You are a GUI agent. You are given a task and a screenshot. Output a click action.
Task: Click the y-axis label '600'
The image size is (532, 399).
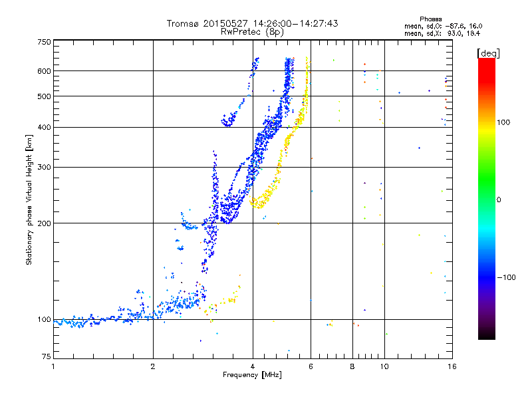click(x=44, y=71)
